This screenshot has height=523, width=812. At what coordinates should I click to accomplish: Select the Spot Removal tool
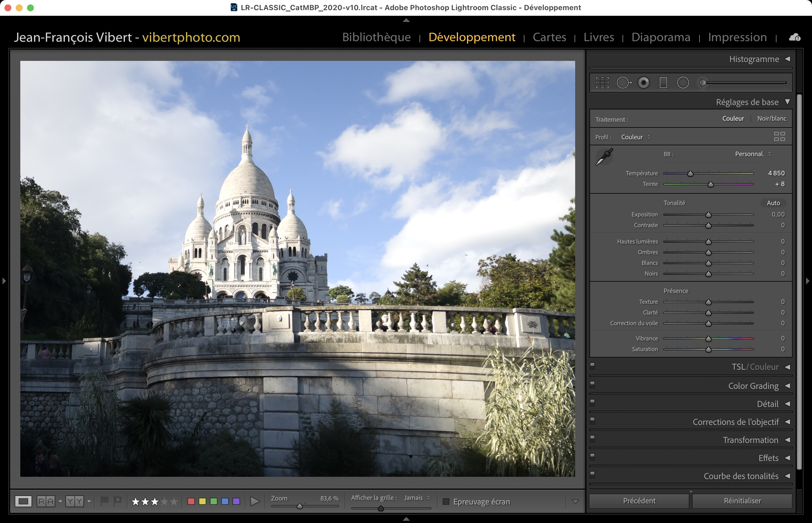[623, 83]
